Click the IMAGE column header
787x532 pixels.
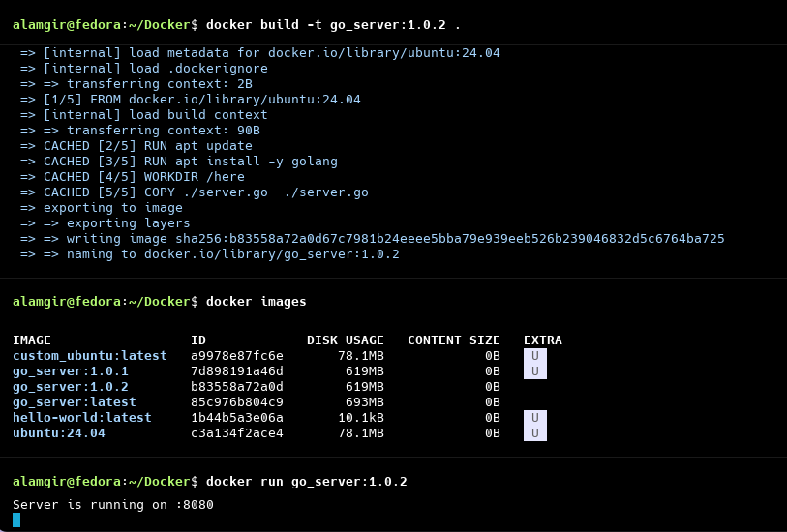[x=32, y=340]
